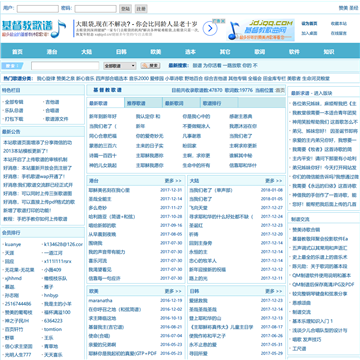The image size is (360, 360).
Task: Click the 赞美之泉 hot category link
Action: click(x=66, y=79)
